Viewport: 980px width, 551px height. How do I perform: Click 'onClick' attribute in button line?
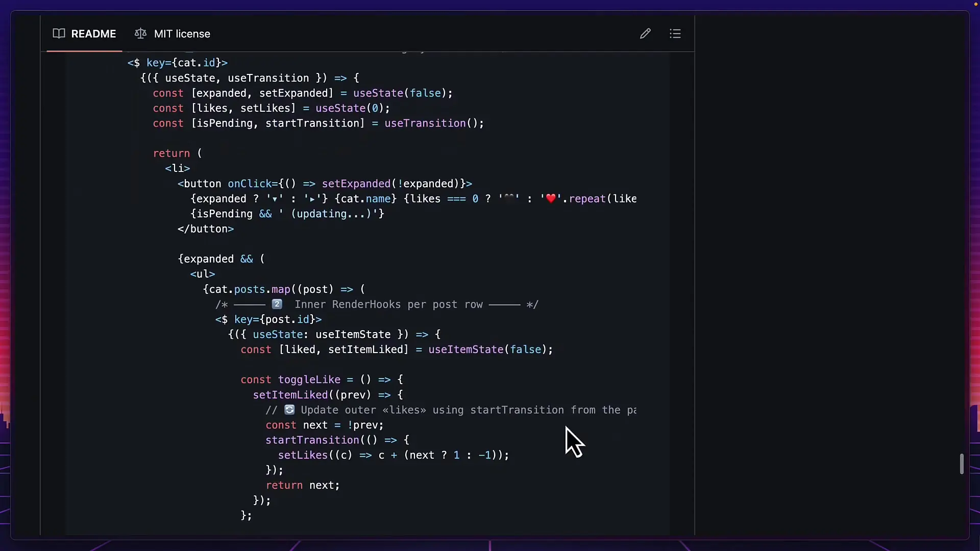click(250, 184)
